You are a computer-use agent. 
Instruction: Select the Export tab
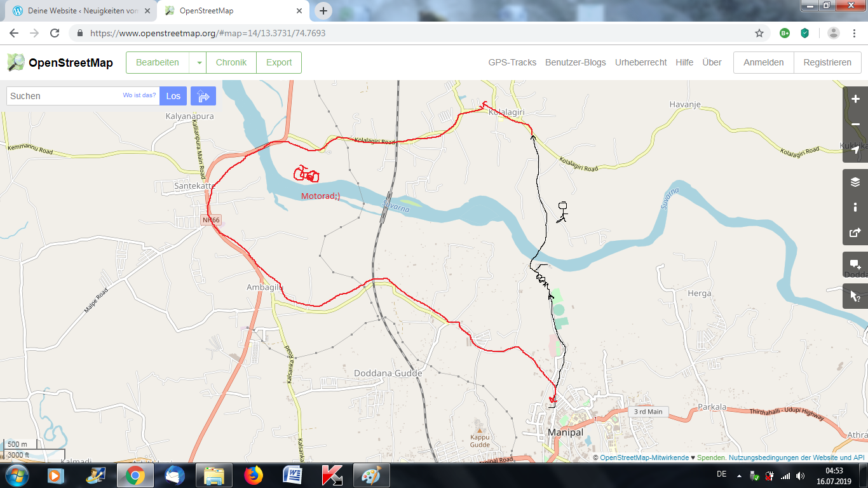[x=279, y=63]
